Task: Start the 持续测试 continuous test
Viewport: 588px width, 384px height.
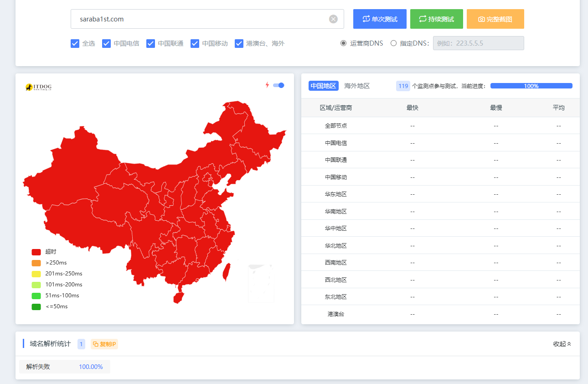Action: 437,19
